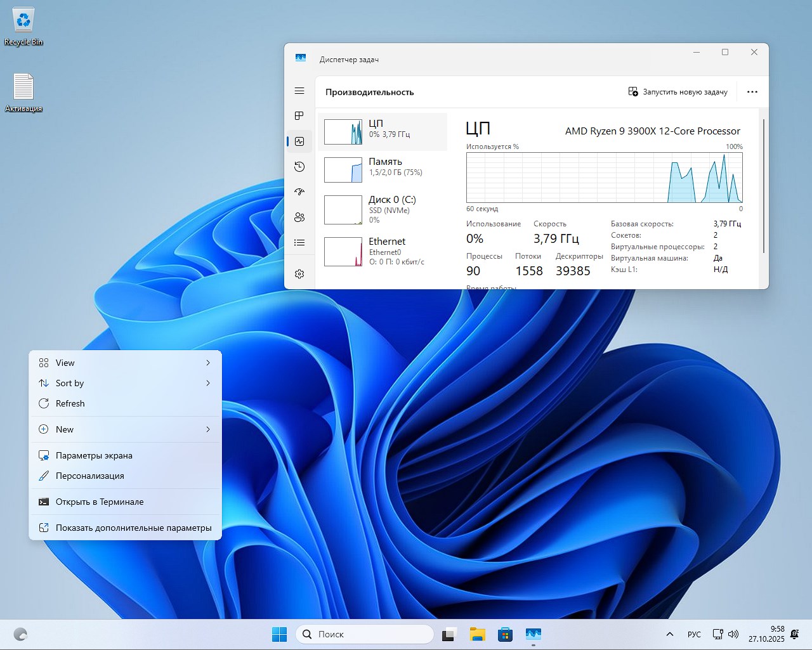Image resolution: width=812 pixels, height=650 pixels.
Task: Open File Explorer from the taskbar
Action: pyautogui.click(x=477, y=634)
